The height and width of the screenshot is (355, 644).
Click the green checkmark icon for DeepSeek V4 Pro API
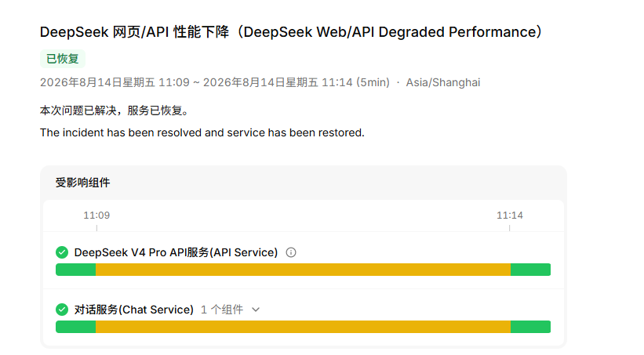pos(62,252)
